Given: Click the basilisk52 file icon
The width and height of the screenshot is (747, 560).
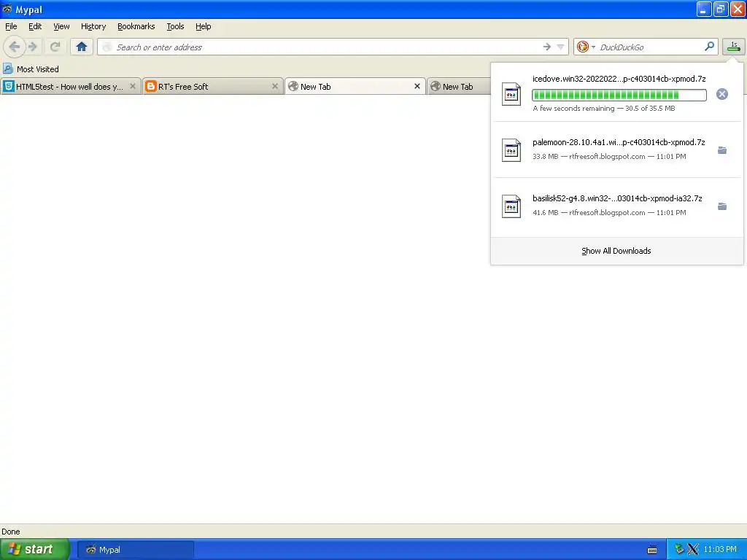Looking at the screenshot, I should (x=511, y=206).
